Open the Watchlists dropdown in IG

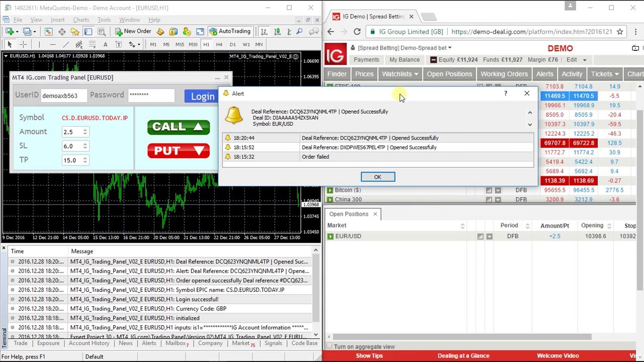click(400, 74)
